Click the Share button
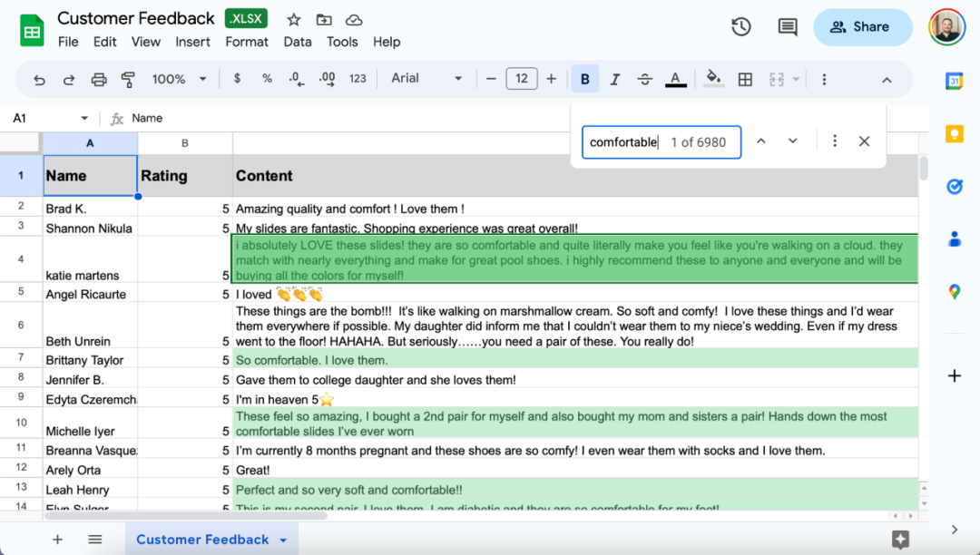Viewport: 980px width, 555px height. [863, 27]
